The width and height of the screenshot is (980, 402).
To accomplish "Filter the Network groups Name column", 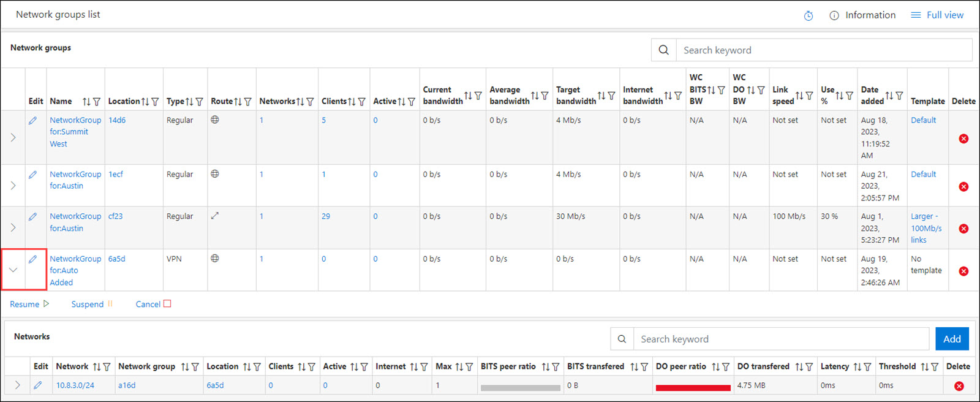I will pos(97,102).
